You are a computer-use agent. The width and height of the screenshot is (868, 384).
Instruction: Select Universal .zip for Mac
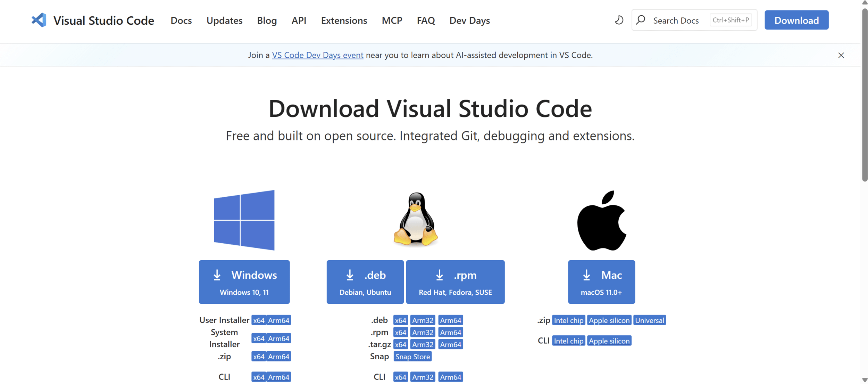pyautogui.click(x=649, y=320)
